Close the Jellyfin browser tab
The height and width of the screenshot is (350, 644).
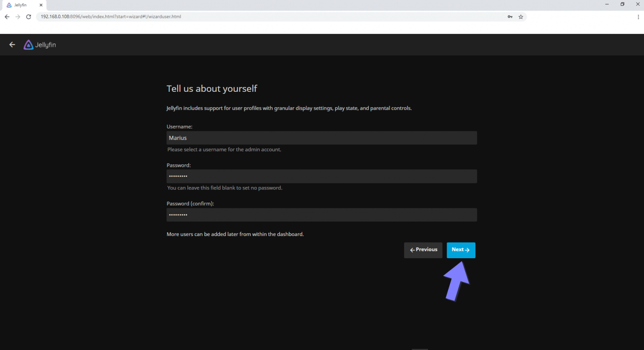(x=41, y=5)
